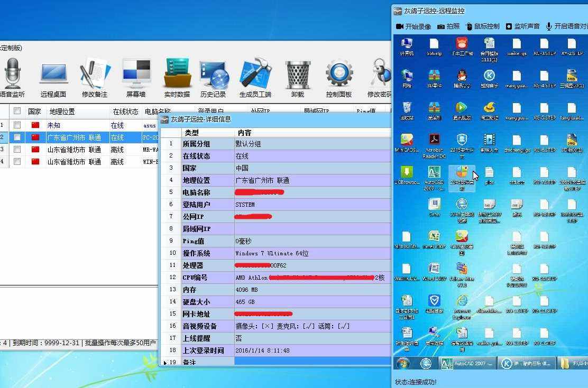Select the '0毫秒' ping value
The image size is (588, 388).
click(x=243, y=241)
